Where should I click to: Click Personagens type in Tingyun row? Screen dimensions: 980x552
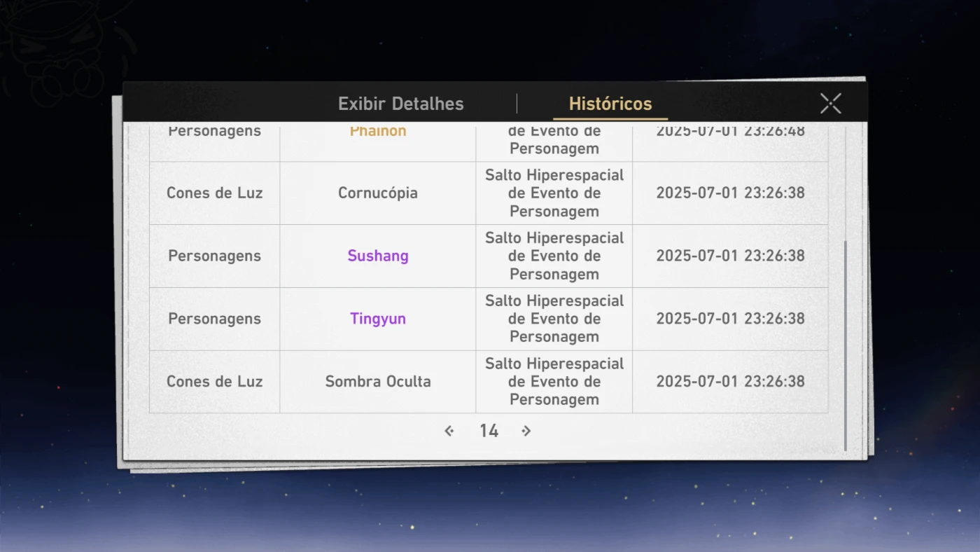(215, 319)
